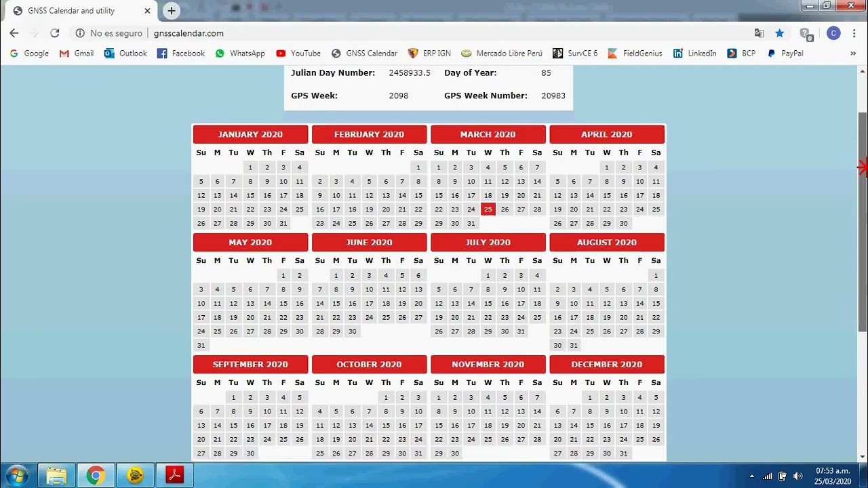Select October 31 in the calendar
The height and width of the screenshot is (488, 868).
(x=418, y=453)
